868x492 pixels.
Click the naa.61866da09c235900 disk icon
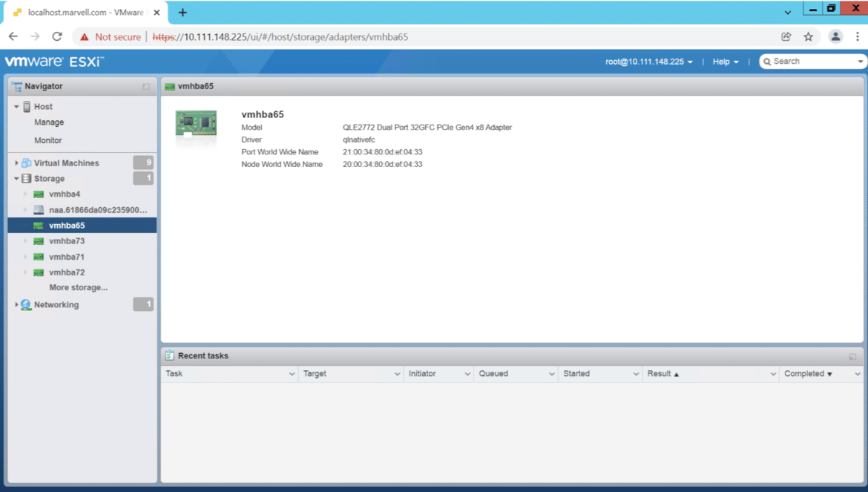coord(39,210)
